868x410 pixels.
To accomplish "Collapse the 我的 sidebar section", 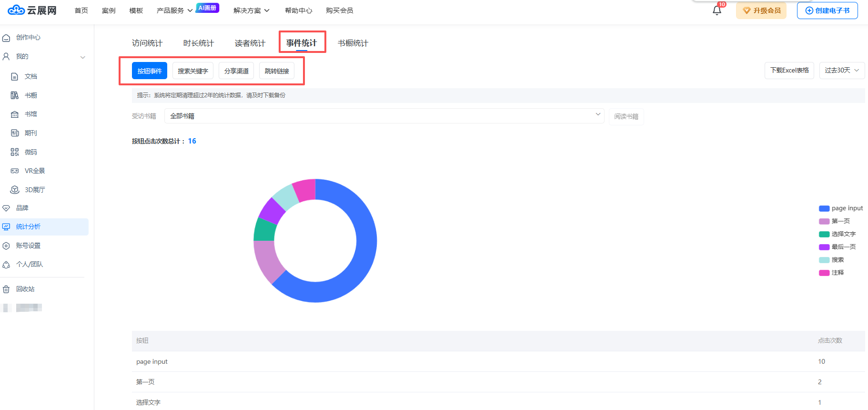I will tap(82, 57).
